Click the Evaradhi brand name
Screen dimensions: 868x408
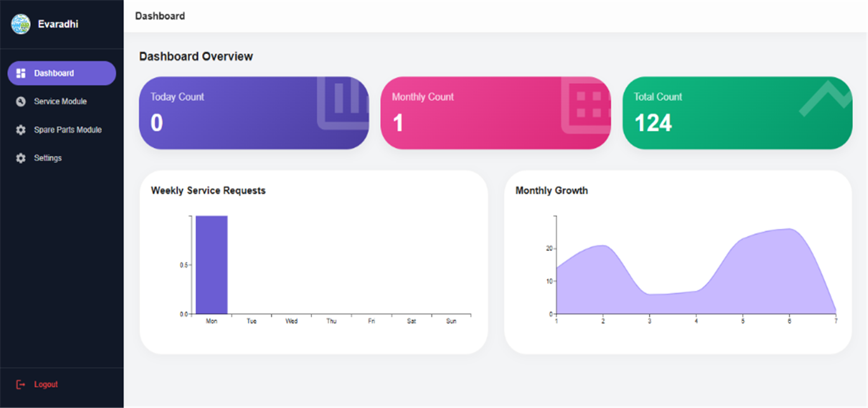pos(58,24)
